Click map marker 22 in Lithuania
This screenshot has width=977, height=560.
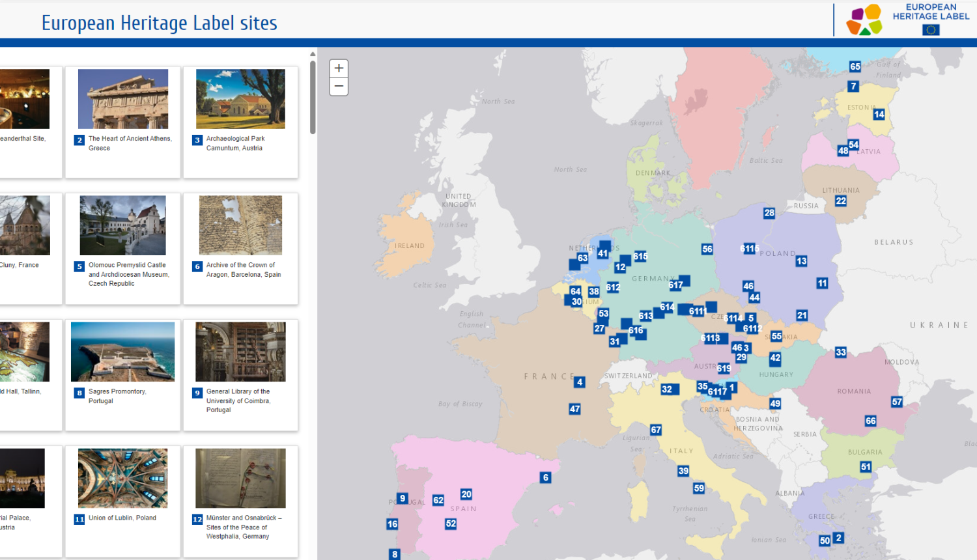(841, 201)
